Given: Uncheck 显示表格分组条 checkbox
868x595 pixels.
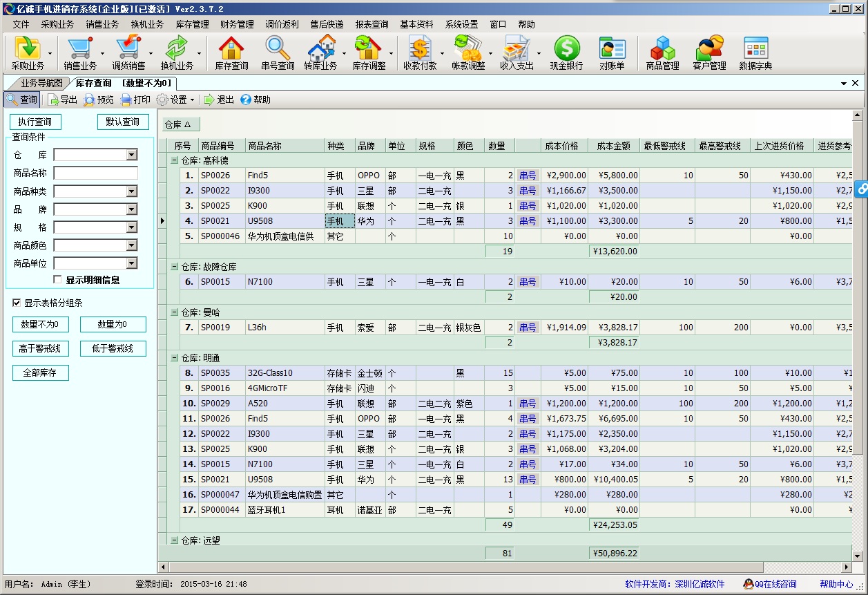Looking at the screenshot, I should (x=17, y=303).
